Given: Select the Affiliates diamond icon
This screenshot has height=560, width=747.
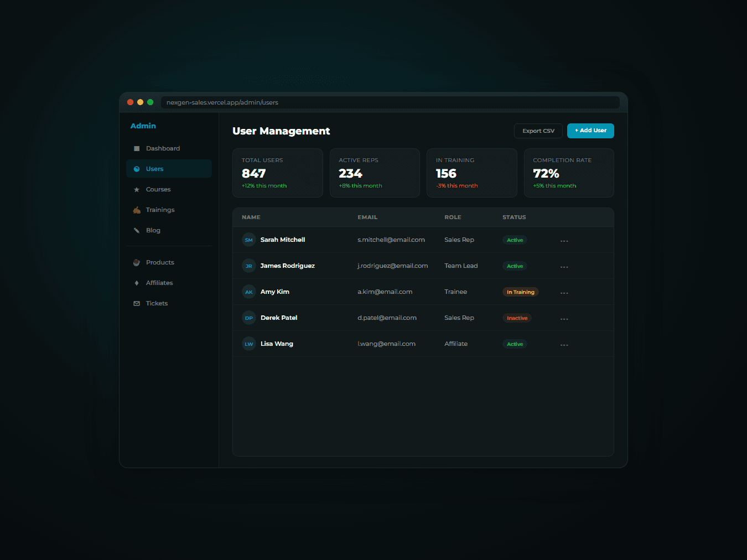Looking at the screenshot, I should pyautogui.click(x=136, y=283).
